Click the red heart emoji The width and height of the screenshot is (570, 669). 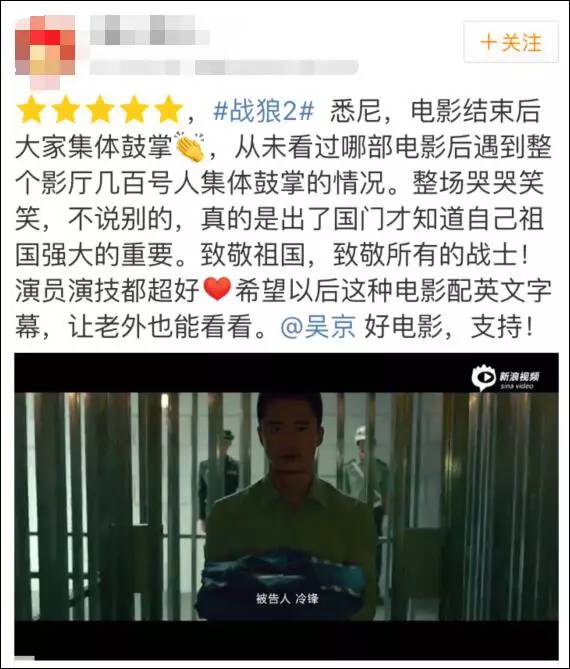218,290
